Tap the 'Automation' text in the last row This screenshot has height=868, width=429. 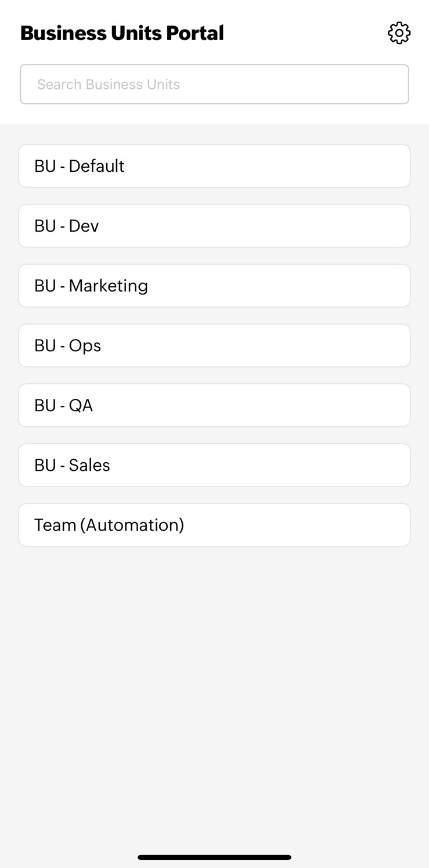(x=132, y=525)
